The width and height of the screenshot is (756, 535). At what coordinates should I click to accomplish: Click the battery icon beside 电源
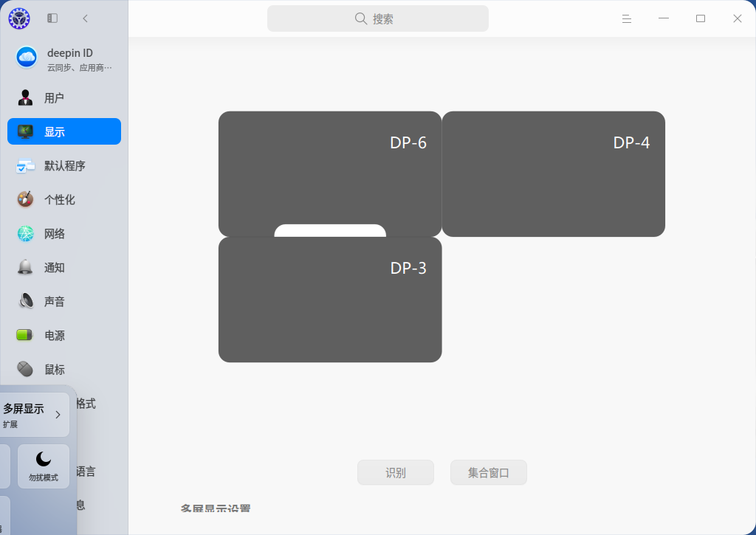[24, 335]
